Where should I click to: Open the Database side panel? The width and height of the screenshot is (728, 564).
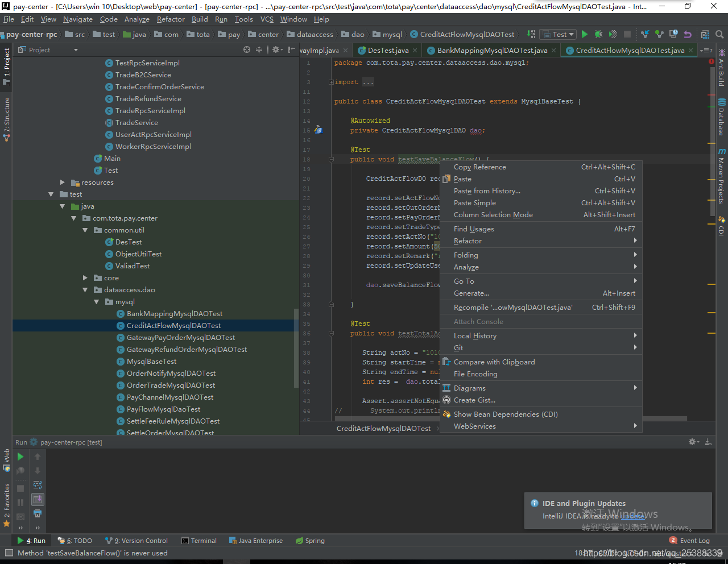click(721, 118)
